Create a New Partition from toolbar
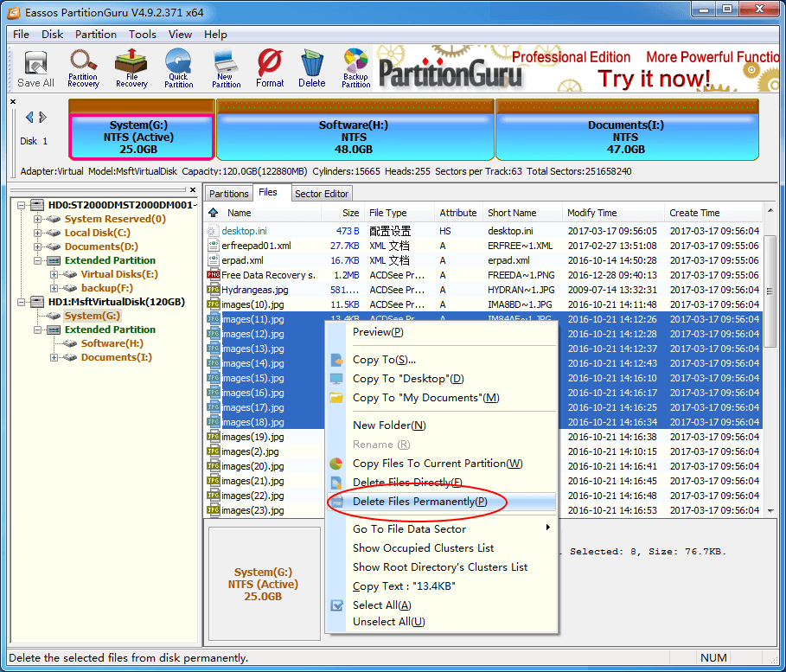The height and width of the screenshot is (672, 786). [x=226, y=69]
